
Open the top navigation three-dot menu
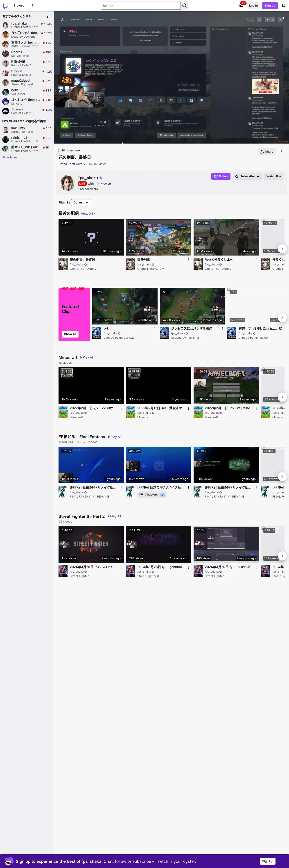[32, 5]
